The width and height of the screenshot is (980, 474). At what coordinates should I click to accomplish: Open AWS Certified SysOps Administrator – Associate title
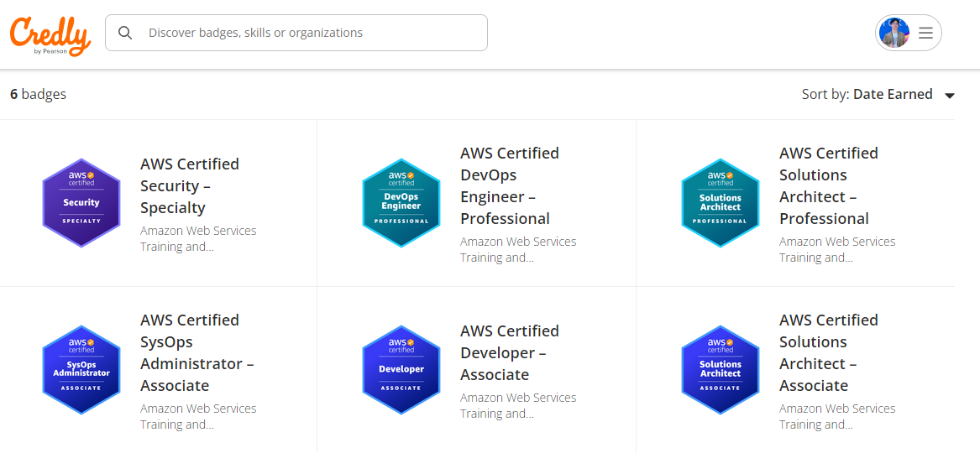[x=197, y=353]
